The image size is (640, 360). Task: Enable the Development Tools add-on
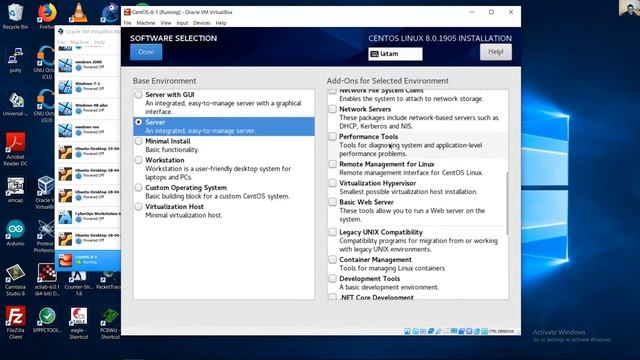[x=333, y=279]
